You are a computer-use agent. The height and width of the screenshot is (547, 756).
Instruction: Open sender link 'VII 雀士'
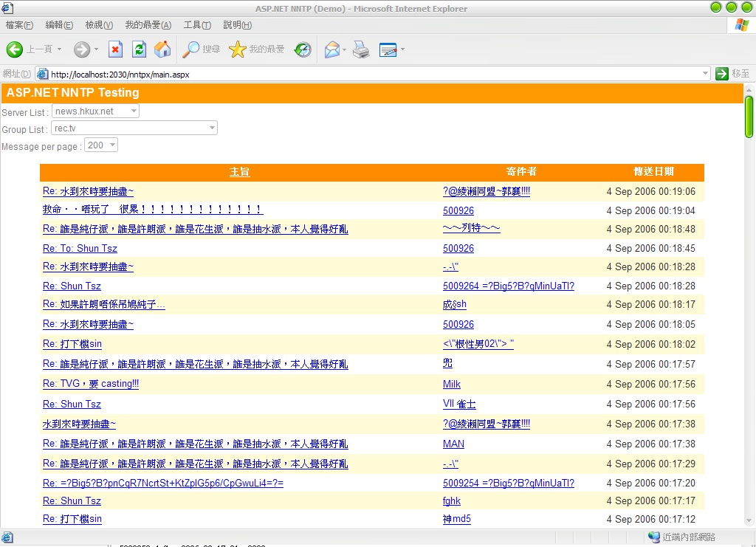coord(459,404)
